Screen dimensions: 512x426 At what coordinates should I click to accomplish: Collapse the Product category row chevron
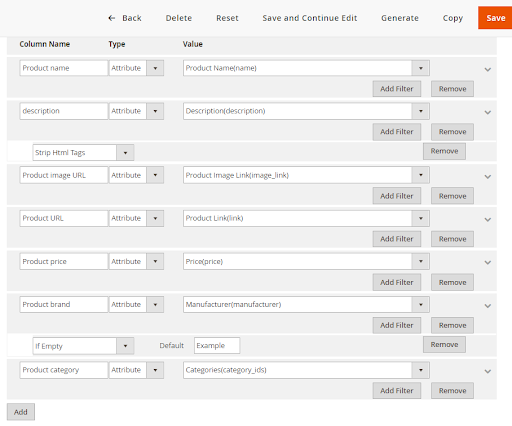488,371
